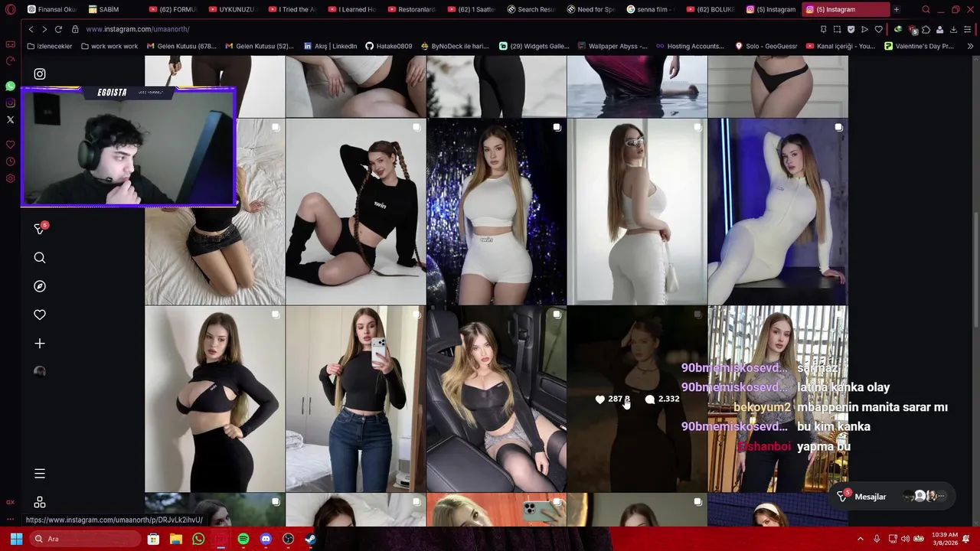Open the browser tab search magnifier

point(926,9)
